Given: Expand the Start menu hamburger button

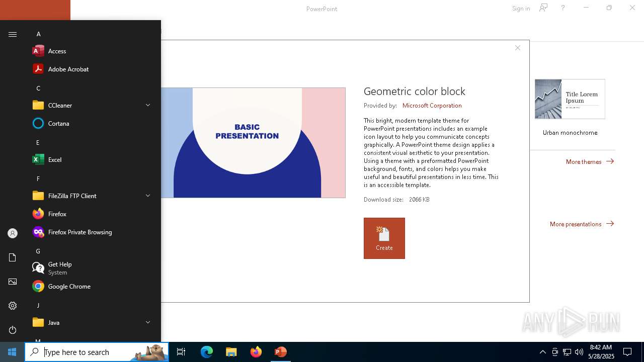Looking at the screenshot, I should pos(13,34).
